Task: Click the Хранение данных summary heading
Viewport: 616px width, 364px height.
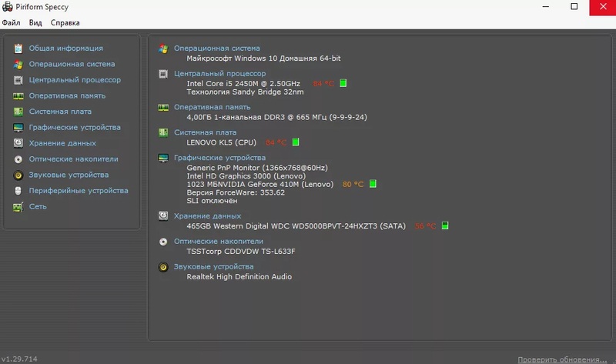Action: click(207, 216)
